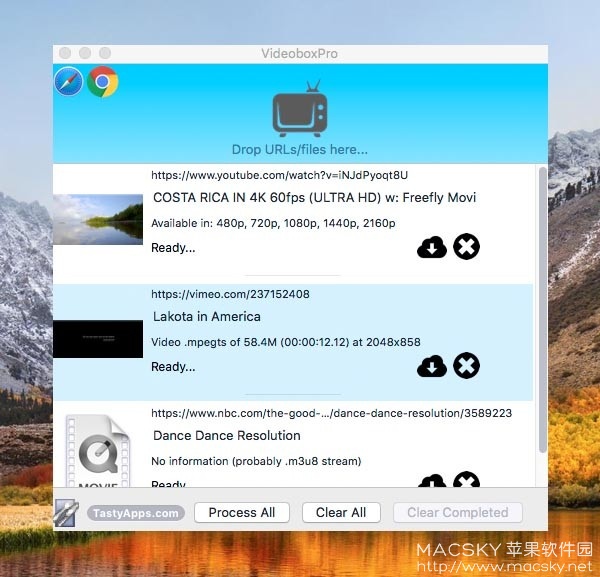The width and height of the screenshot is (600, 577).
Task: Click the YouTube URL of the first entry
Action: (279, 175)
